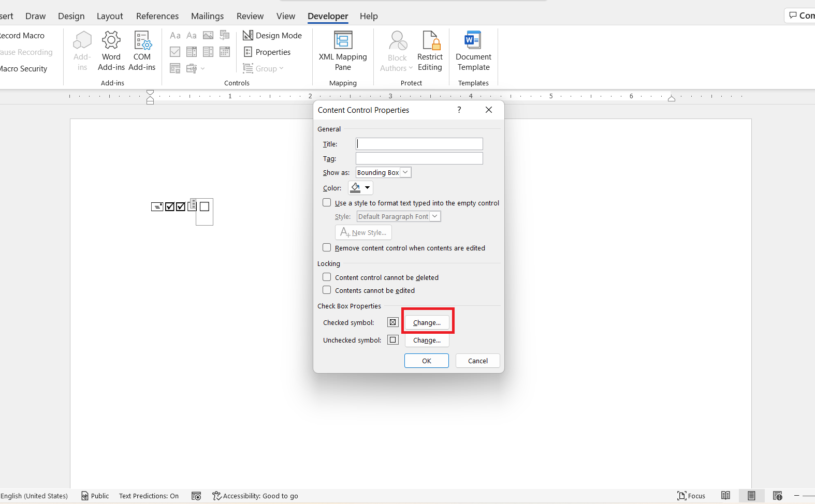Insert Date Picker content control
This screenshot has height=504, width=815.
(x=225, y=52)
